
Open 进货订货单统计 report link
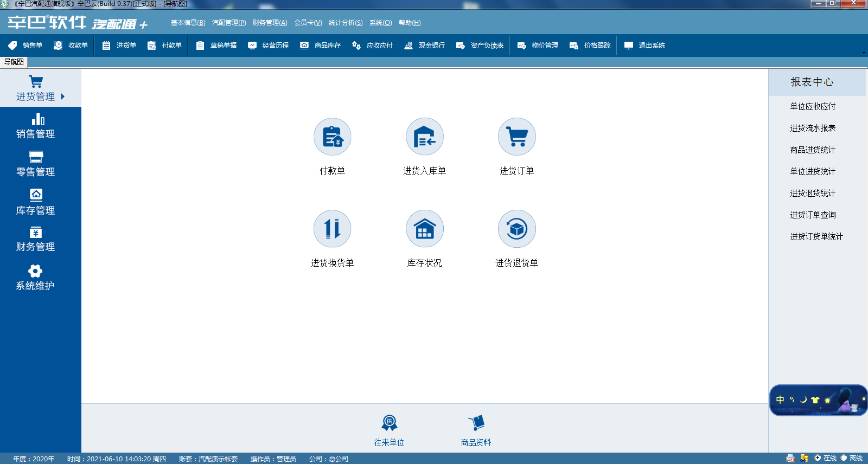(x=816, y=236)
